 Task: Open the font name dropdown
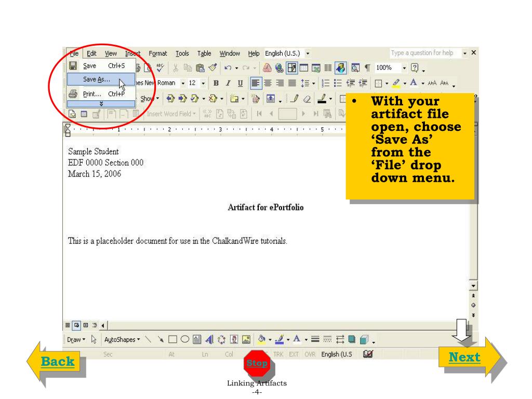183,83
